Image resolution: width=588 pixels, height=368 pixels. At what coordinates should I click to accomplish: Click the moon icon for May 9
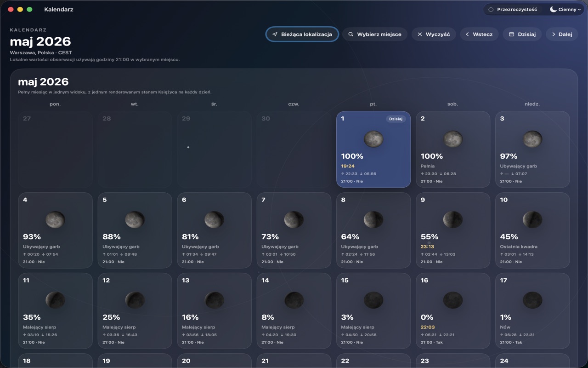coord(453,219)
